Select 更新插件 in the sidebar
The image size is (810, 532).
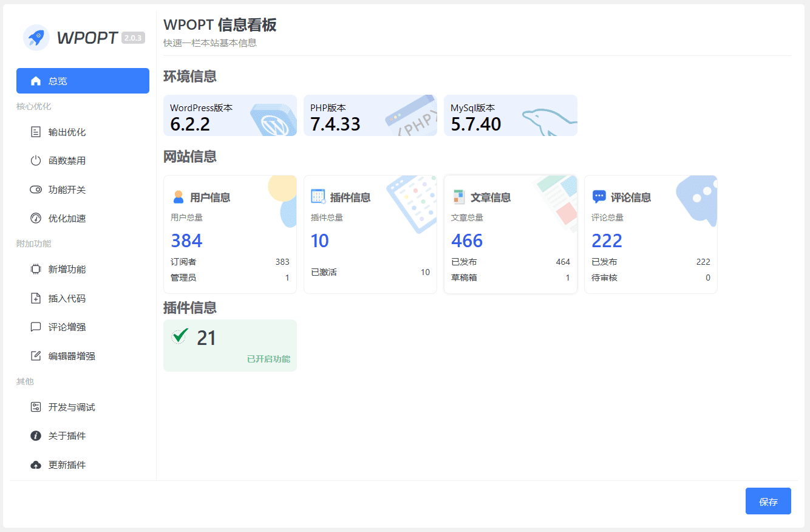[x=83, y=465]
